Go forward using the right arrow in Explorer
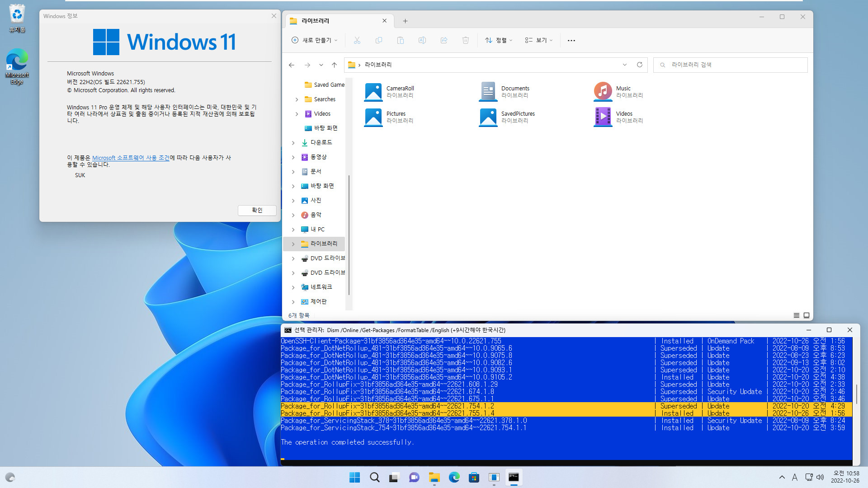This screenshot has height=488, width=868. (307, 65)
